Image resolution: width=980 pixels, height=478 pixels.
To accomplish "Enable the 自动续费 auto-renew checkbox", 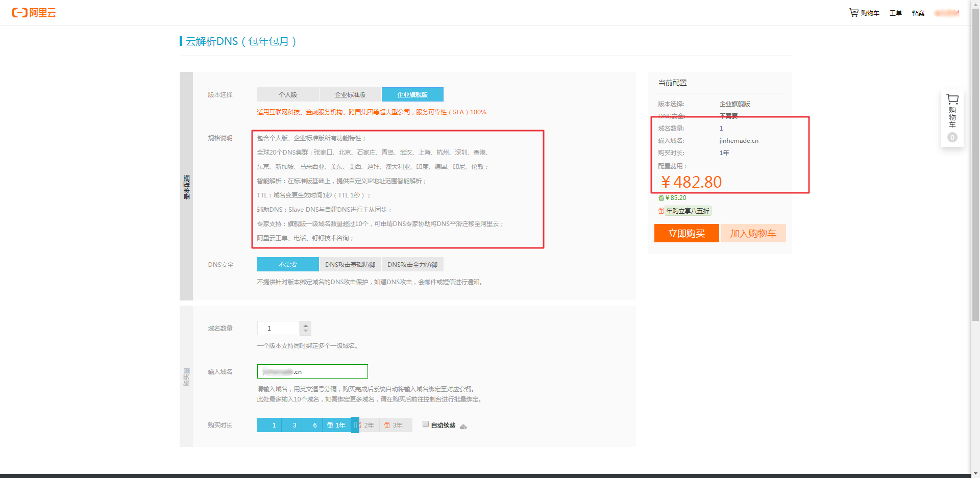I will click(426, 424).
